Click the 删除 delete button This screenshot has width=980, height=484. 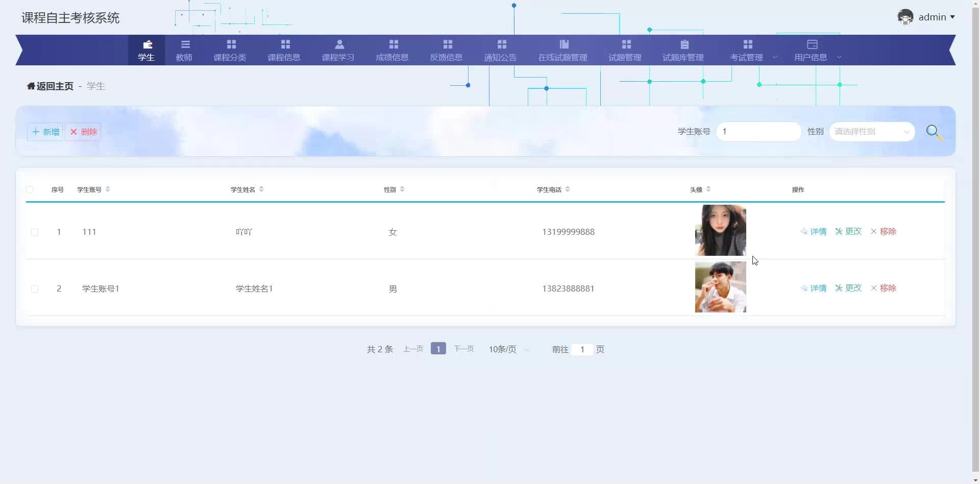point(83,132)
